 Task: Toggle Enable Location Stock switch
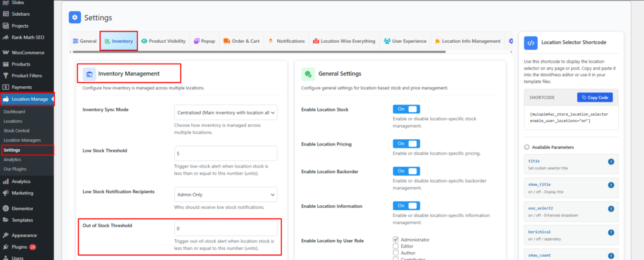coord(406,110)
